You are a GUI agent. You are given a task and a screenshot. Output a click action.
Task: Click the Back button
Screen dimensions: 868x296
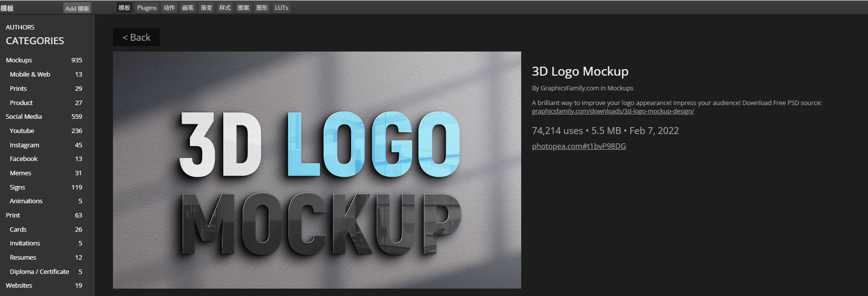(136, 37)
